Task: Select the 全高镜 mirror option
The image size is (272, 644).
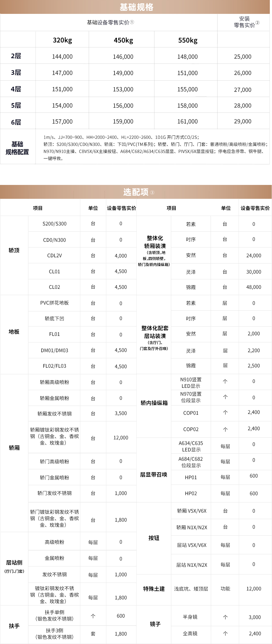Action: [190, 634]
